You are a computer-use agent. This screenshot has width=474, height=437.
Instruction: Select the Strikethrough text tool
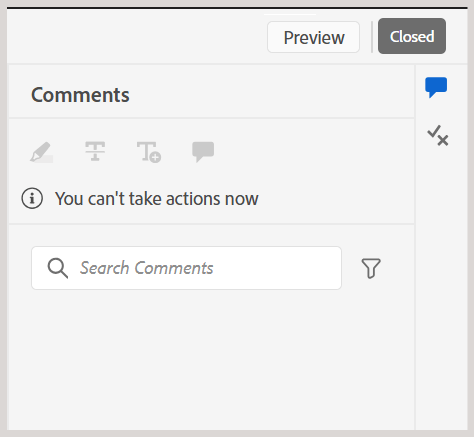click(95, 151)
